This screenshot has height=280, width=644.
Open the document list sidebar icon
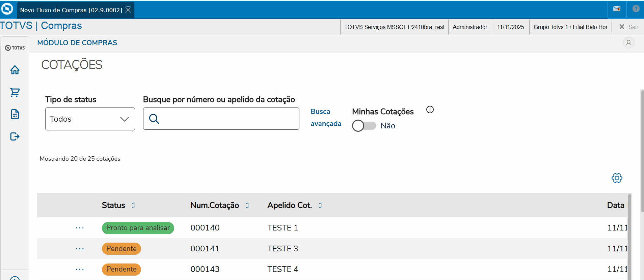point(15,114)
